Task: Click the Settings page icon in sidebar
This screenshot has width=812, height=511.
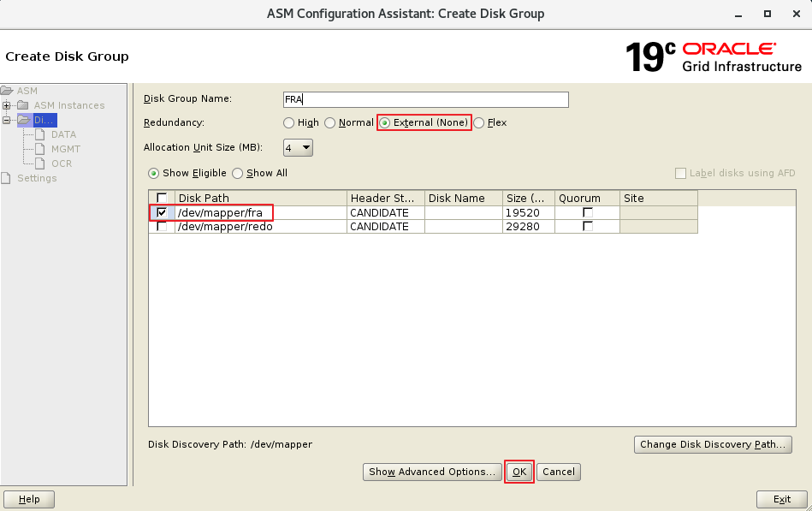Action: 8,178
